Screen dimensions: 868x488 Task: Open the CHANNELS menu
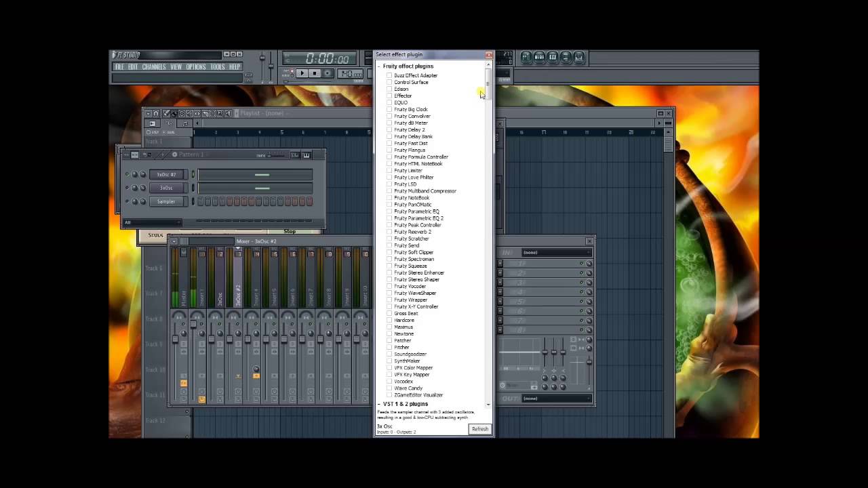coord(154,67)
